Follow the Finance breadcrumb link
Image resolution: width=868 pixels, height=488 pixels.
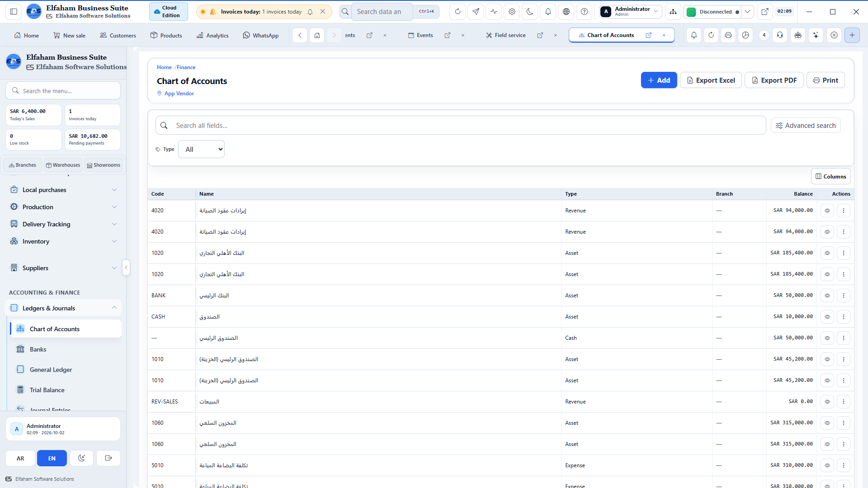click(186, 67)
